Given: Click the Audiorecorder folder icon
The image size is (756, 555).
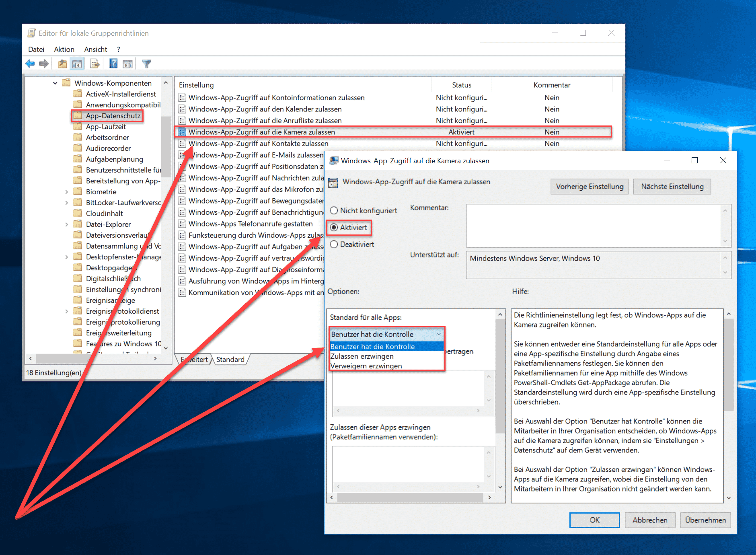Looking at the screenshot, I should click(78, 148).
